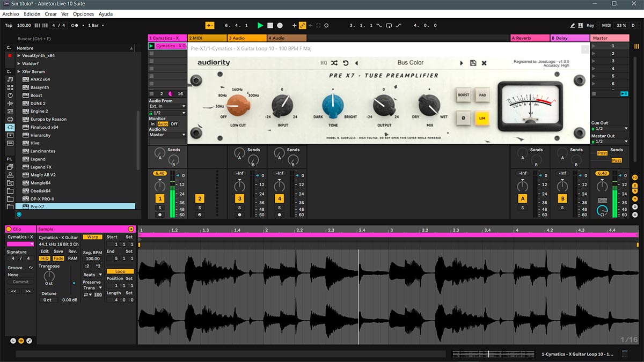Go to previous preset in Pre X7
This screenshot has height=362, width=644.
(356, 63)
